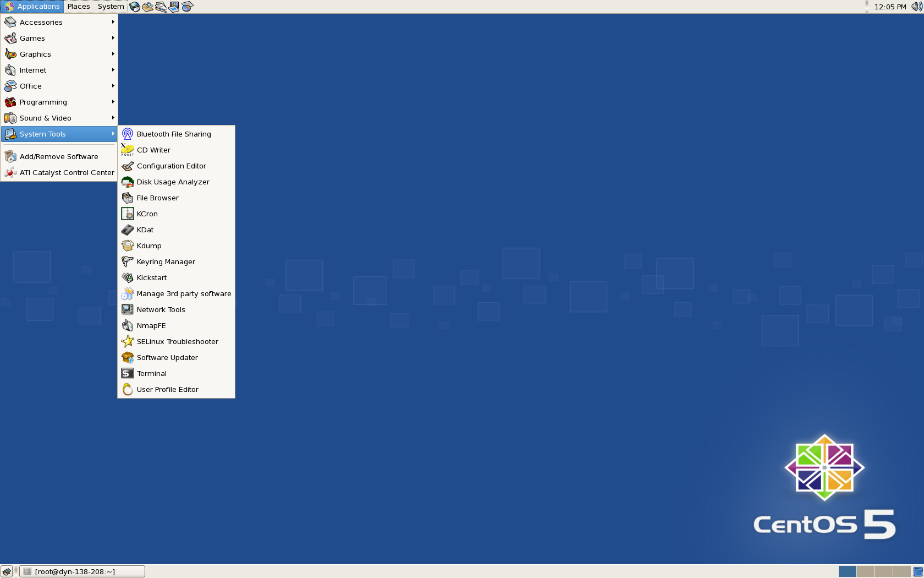924x578 pixels.
Task: Expand the Sound & Video submenu
Action: [59, 118]
